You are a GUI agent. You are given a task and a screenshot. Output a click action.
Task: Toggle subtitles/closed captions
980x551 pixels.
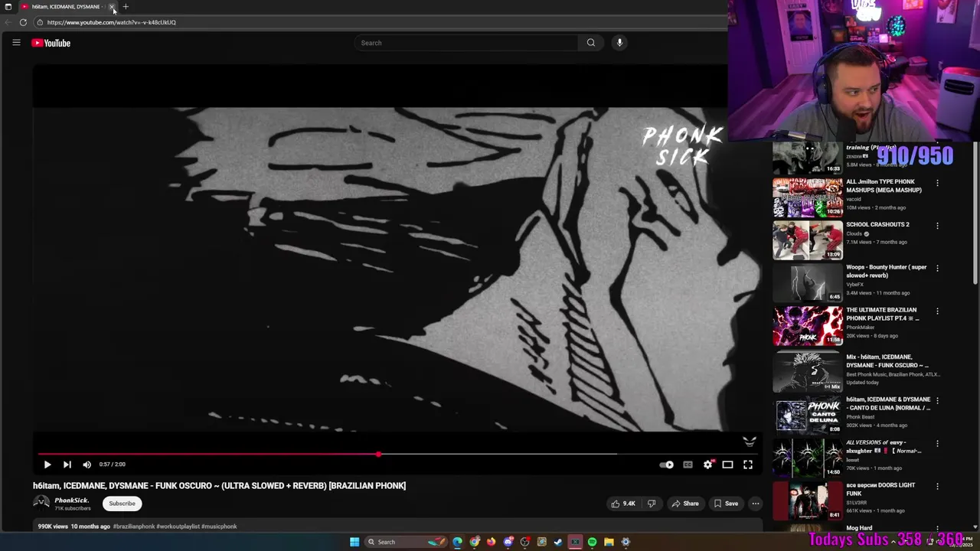point(688,465)
